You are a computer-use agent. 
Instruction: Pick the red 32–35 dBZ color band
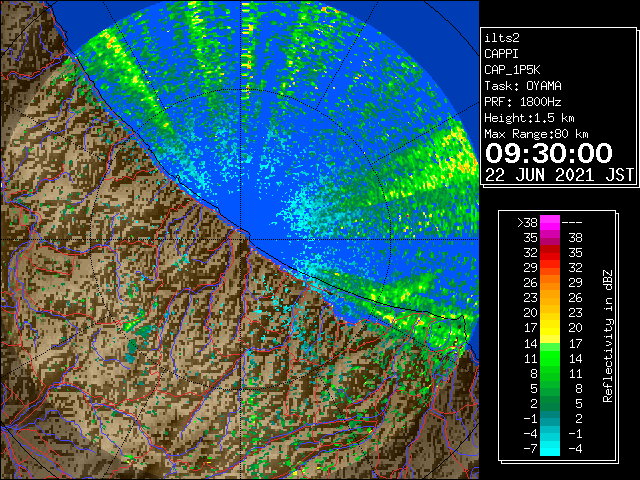(x=550, y=253)
